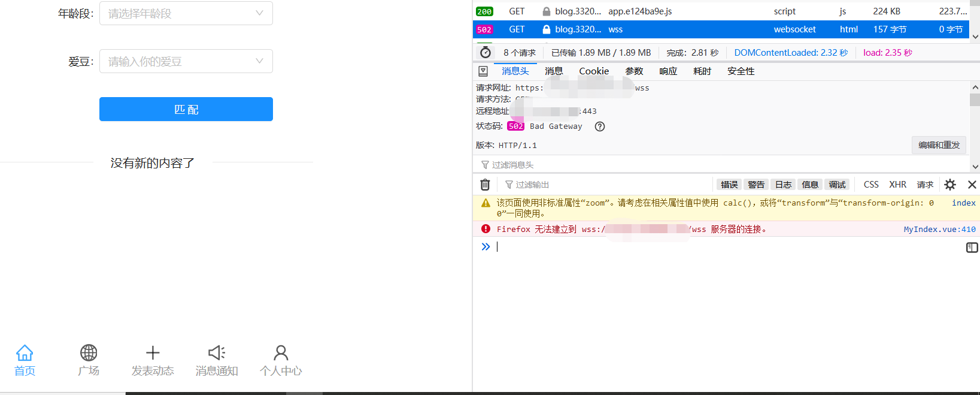
Task: Clear console with trash icon
Action: click(x=486, y=185)
